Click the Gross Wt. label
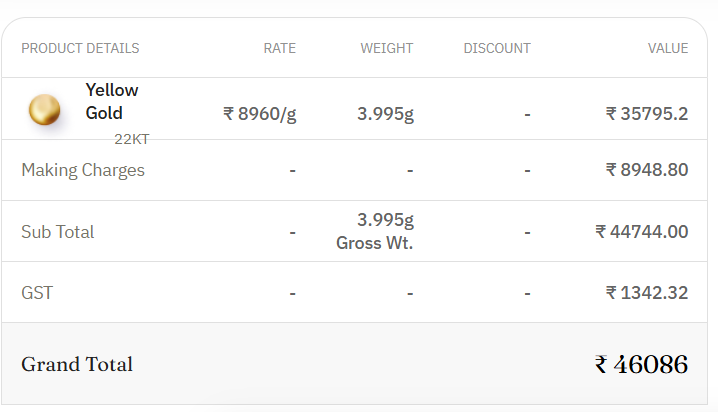The image size is (718, 412). point(375,243)
